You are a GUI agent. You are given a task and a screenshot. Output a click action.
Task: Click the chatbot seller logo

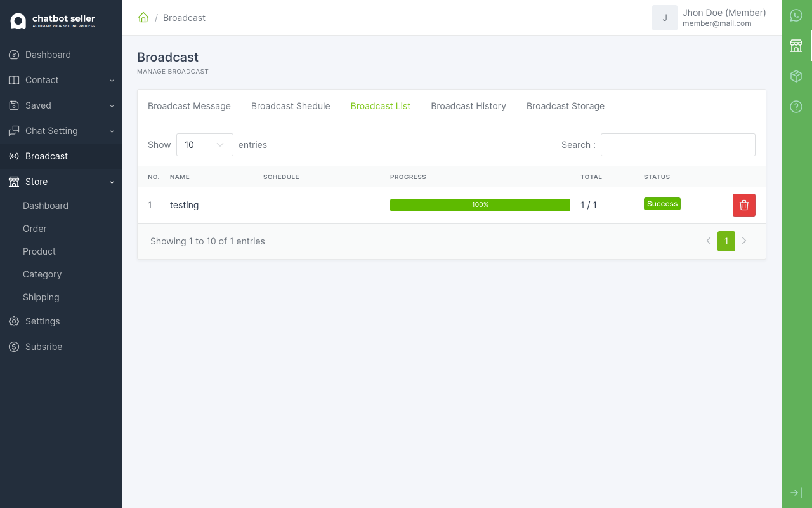point(53,21)
